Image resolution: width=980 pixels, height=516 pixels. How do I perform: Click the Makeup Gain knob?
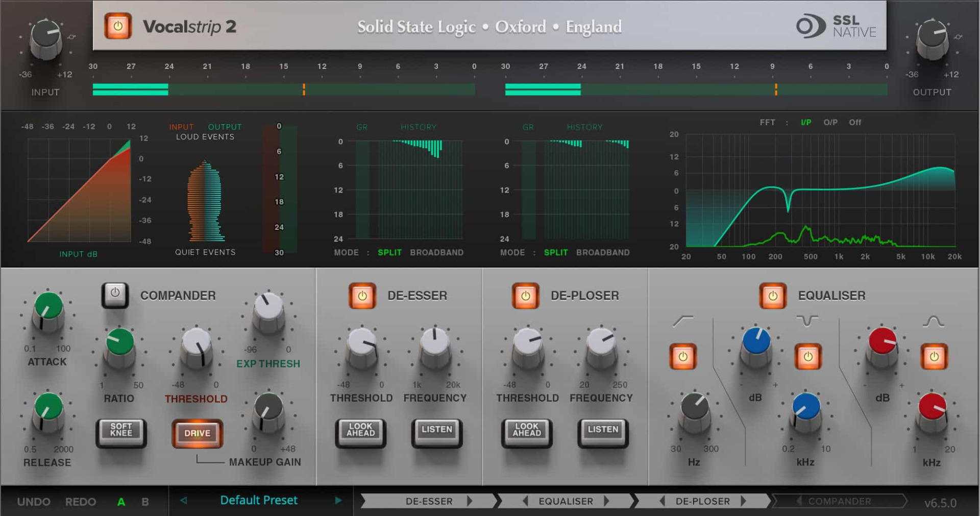(x=268, y=413)
